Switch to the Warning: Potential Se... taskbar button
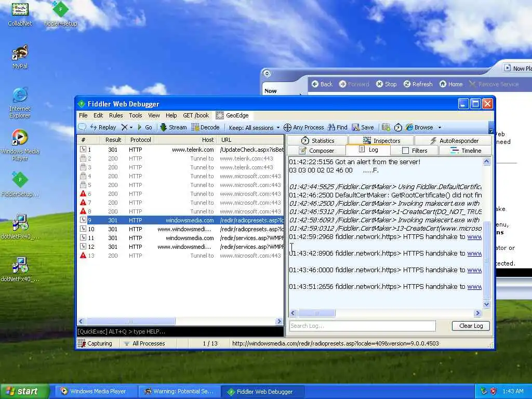The width and height of the screenshot is (532, 399). pyautogui.click(x=179, y=391)
